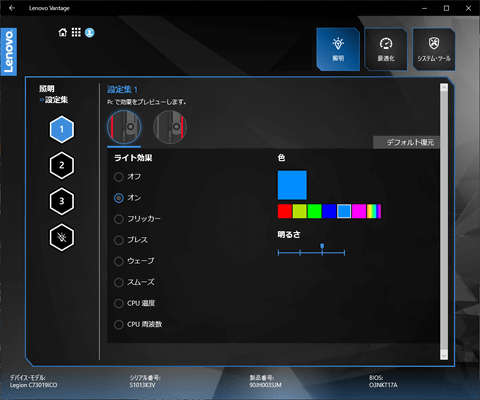
Task: Select the ウェーブ light effect
Action: click(134, 261)
